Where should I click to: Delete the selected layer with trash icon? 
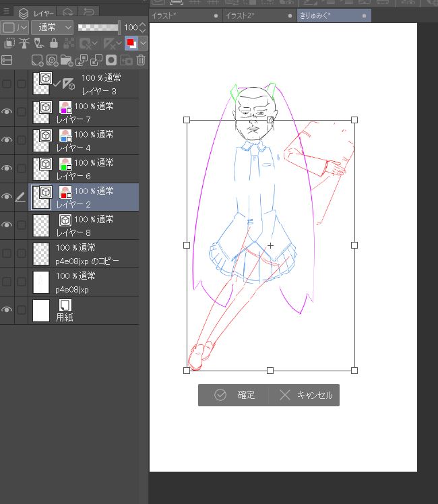click(x=141, y=60)
